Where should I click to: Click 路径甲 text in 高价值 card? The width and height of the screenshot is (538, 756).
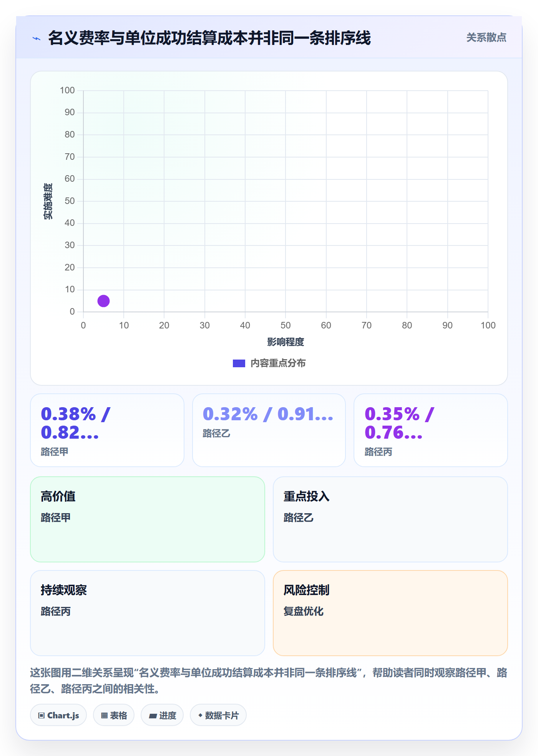(56, 517)
